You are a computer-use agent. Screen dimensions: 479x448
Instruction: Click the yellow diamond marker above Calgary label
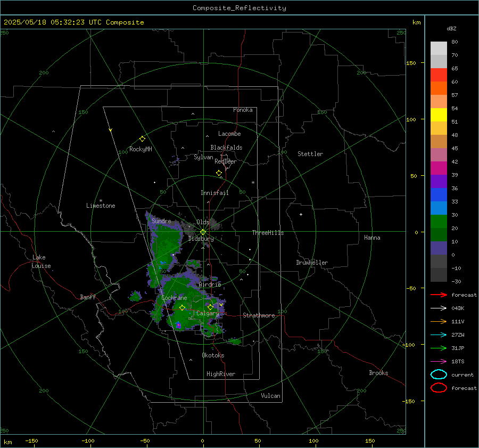tap(210, 307)
